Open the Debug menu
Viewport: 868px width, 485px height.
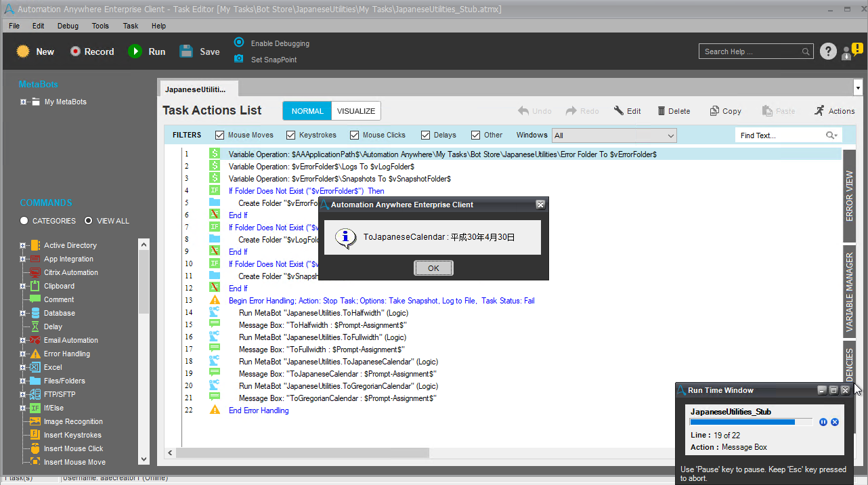[68, 26]
